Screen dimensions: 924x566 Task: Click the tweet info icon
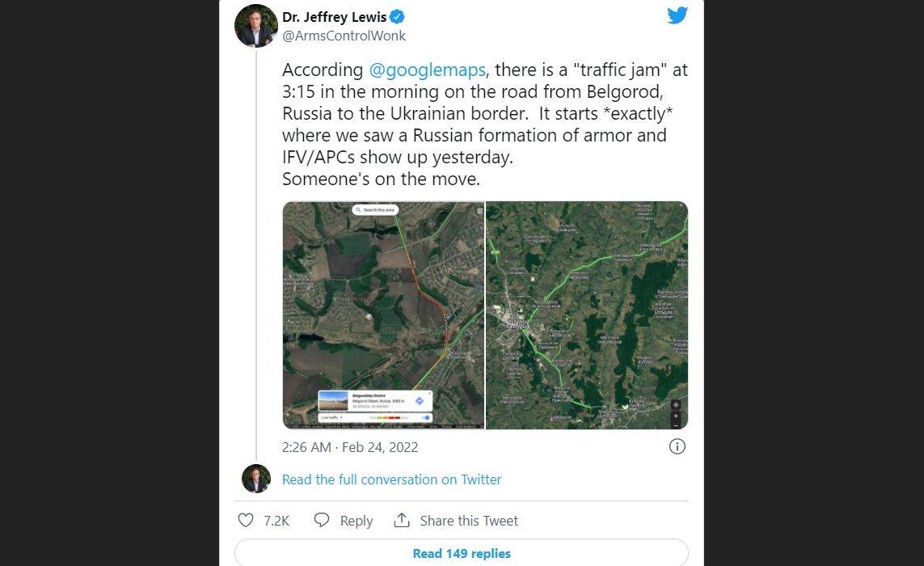click(677, 446)
